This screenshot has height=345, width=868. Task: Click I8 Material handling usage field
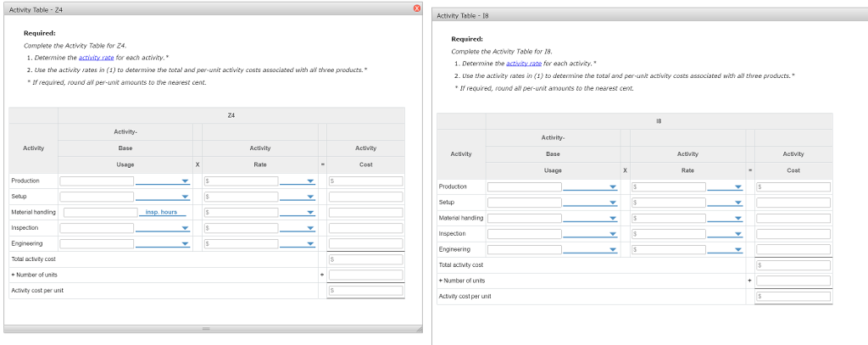pos(524,218)
